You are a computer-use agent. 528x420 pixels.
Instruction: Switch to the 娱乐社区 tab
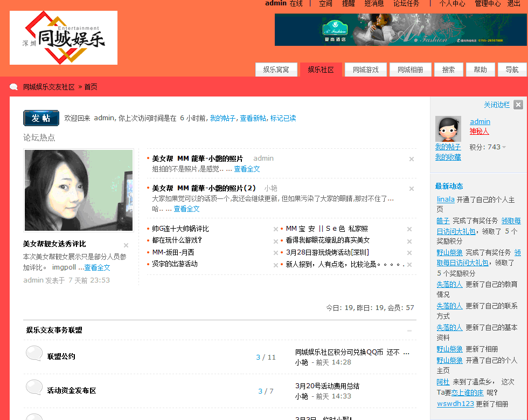pyautogui.click(x=321, y=70)
